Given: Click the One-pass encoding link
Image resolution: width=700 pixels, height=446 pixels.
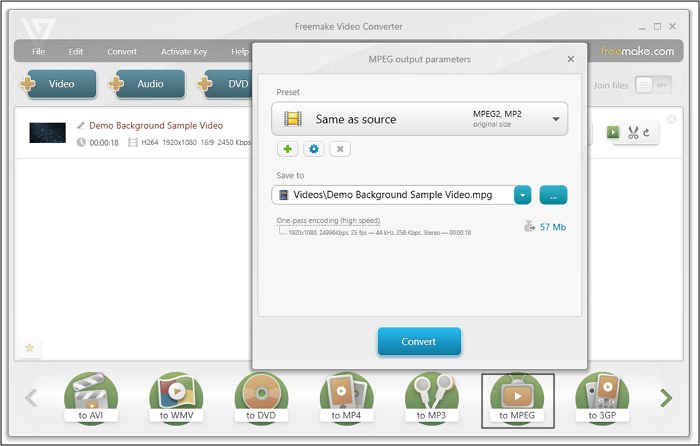Looking at the screenshot, I should [328, 221].
